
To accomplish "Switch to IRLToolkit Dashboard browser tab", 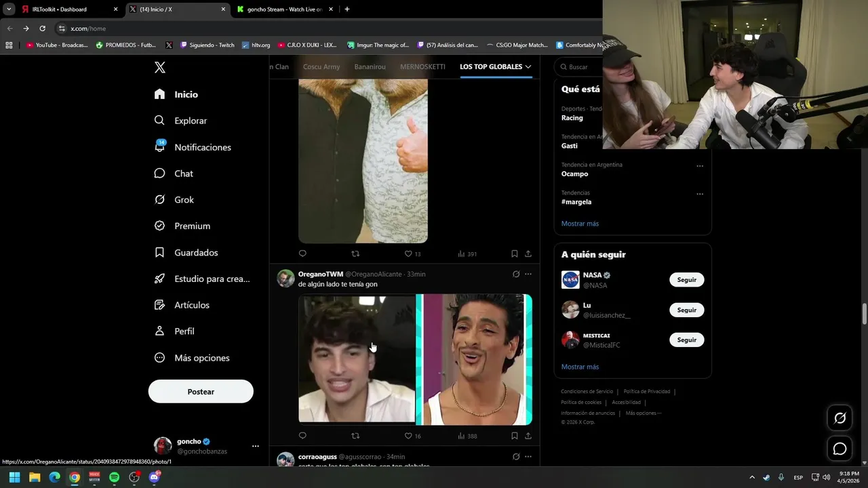I will 68,9.
